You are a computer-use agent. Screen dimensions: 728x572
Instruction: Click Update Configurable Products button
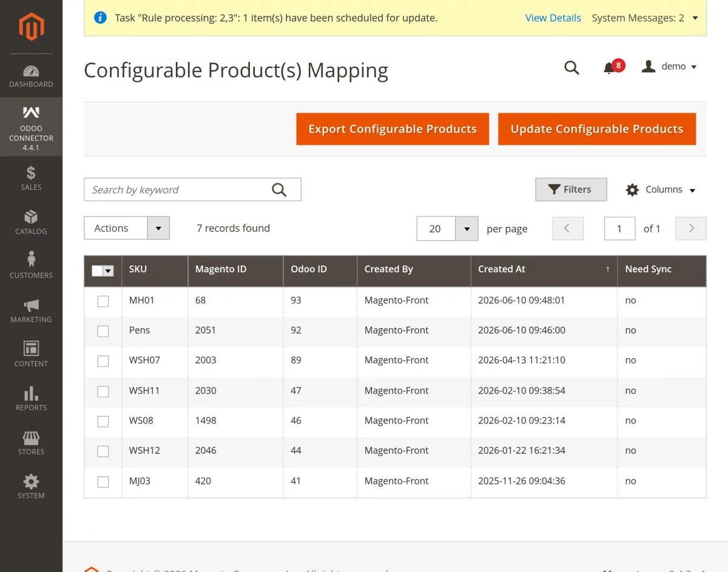tap(597, 129)
